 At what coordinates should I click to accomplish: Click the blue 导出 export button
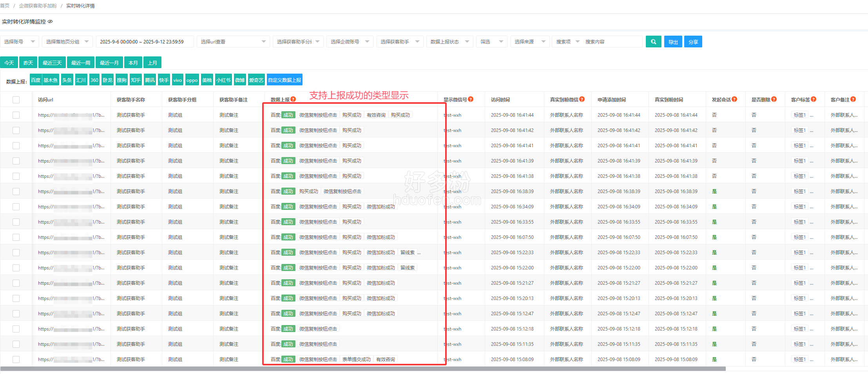[x=673, y=42]
